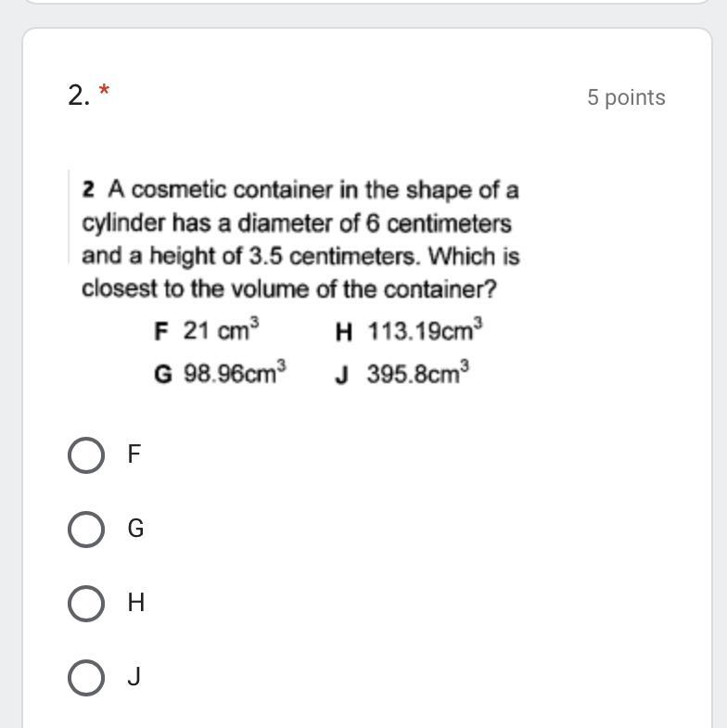The image size is (727, 728).
Task: Click "H 113.19cm³" in the question image
Action: point(409,330)
